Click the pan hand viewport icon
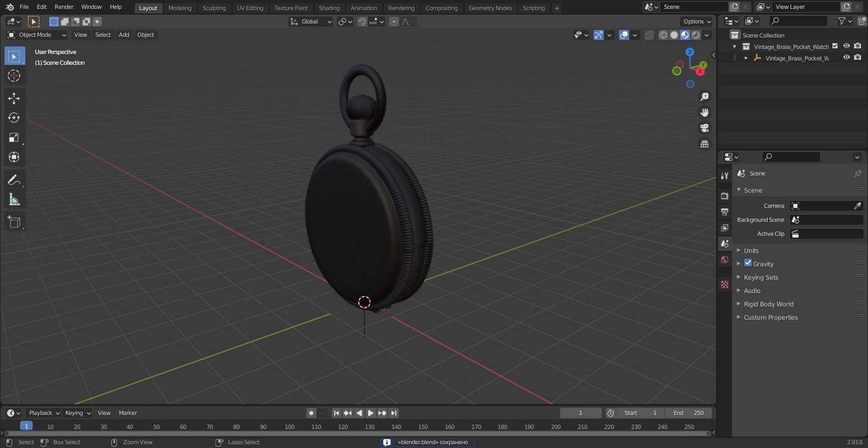Viewport: 868px width, 448px height. (x=704, y=112)
